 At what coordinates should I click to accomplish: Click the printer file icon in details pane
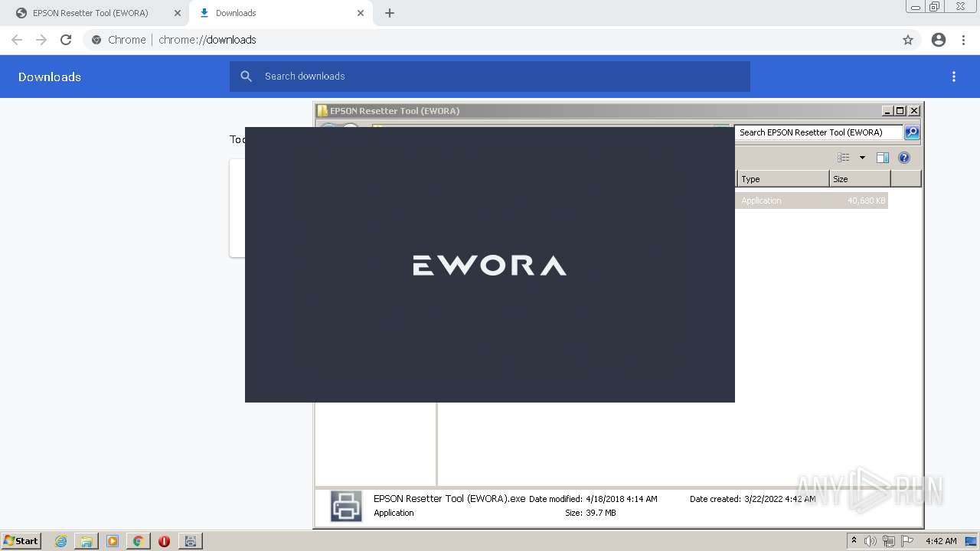pos(346,507)
